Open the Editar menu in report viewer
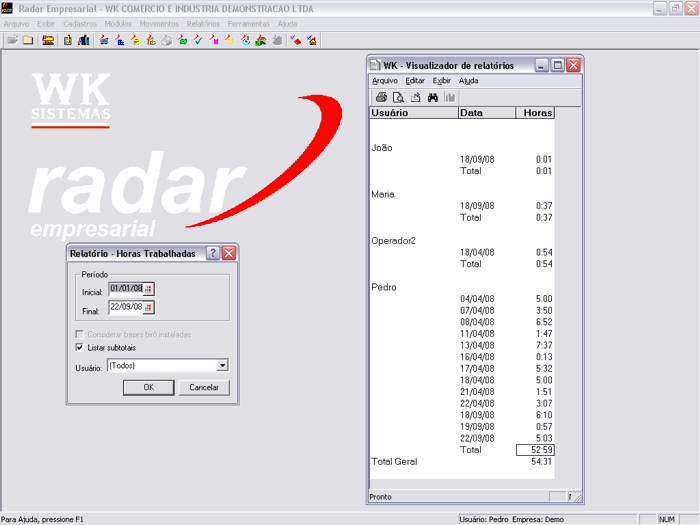The width and height of the screenshot is (700, 525). click(415, 80)
